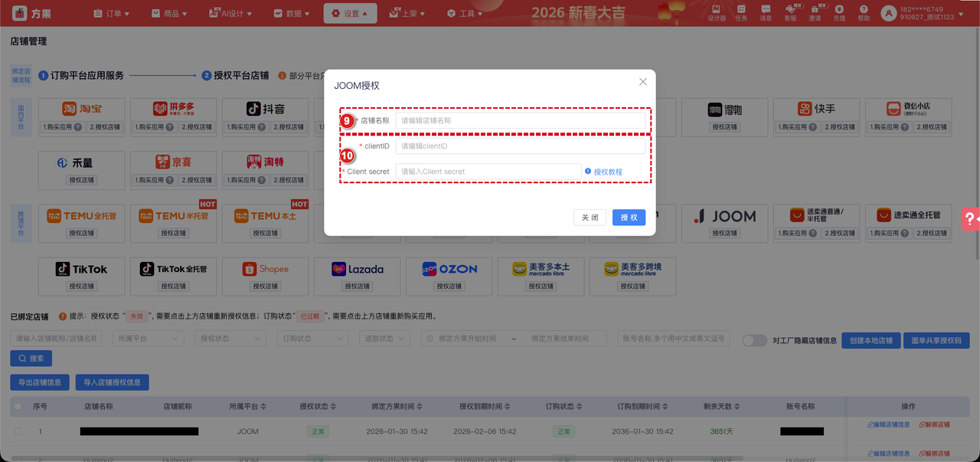Click the help question icon under 淘宝
This screenshot has height=462, width=980.
pyautogui.click(x=77, y=127)
